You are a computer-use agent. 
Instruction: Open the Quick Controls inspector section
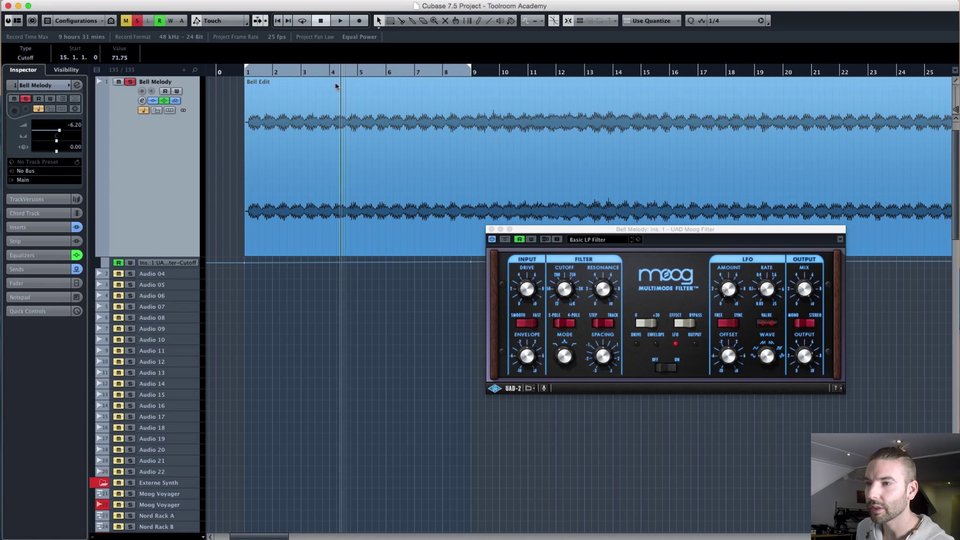pos(39,311)
